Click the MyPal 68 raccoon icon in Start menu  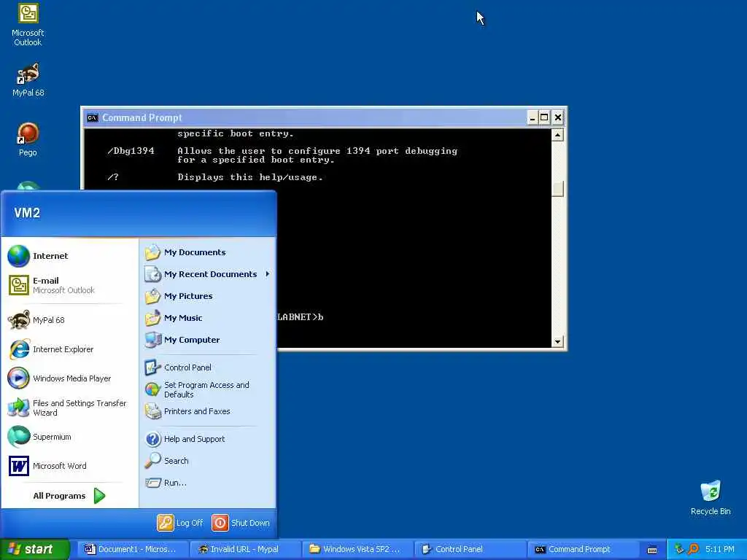[18, 320]
